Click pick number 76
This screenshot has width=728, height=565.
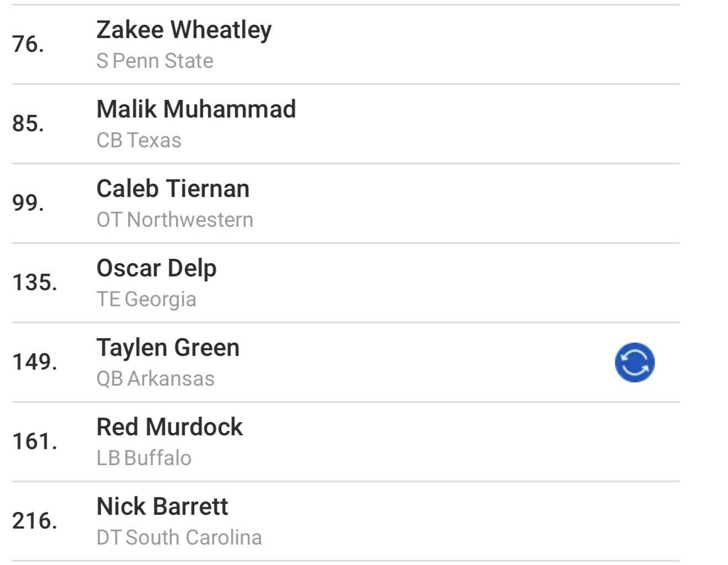28,44
